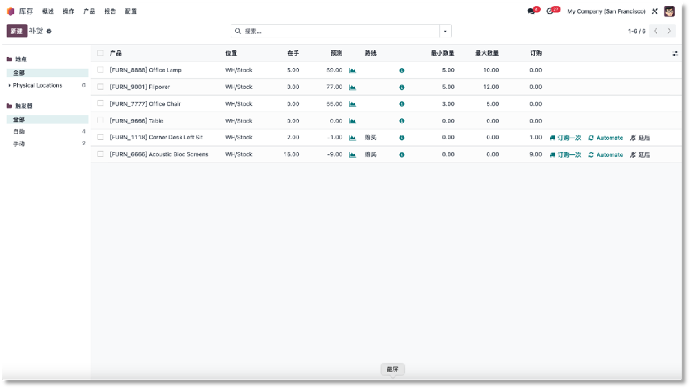
Task: Select 全部 under 触发器 filter
Action: tap(48, 119)
